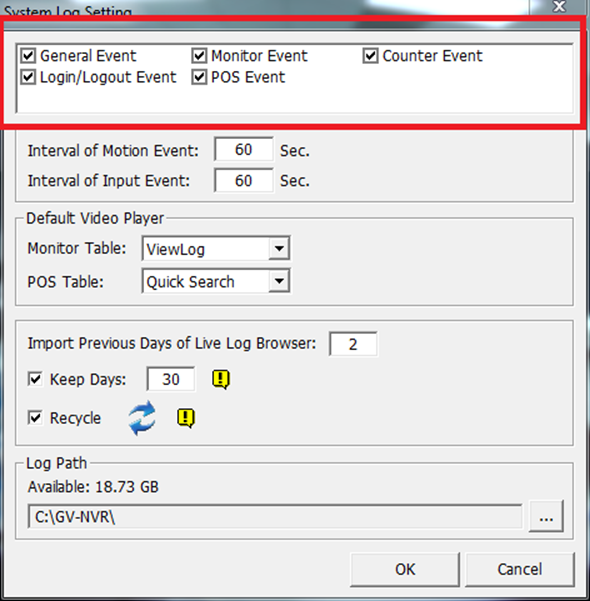The height and width of the screenshot is (601, 590).
Task: Browse for log path with ... button
Action: pos(546,516)
